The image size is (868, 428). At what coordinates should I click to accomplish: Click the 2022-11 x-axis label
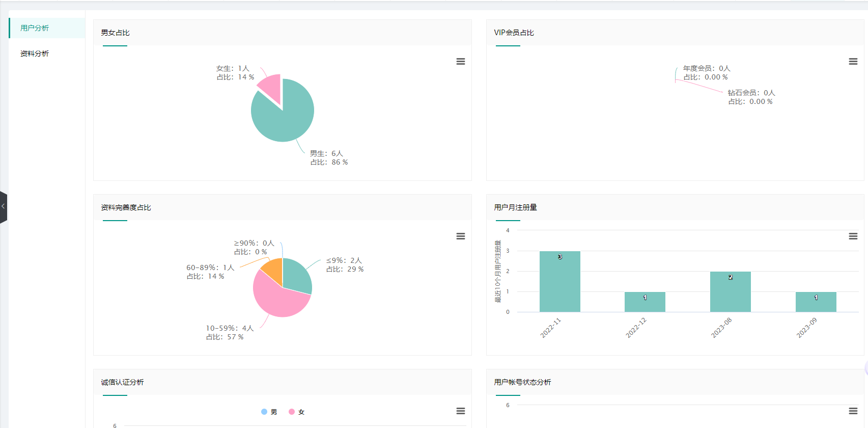pos(550,328)
